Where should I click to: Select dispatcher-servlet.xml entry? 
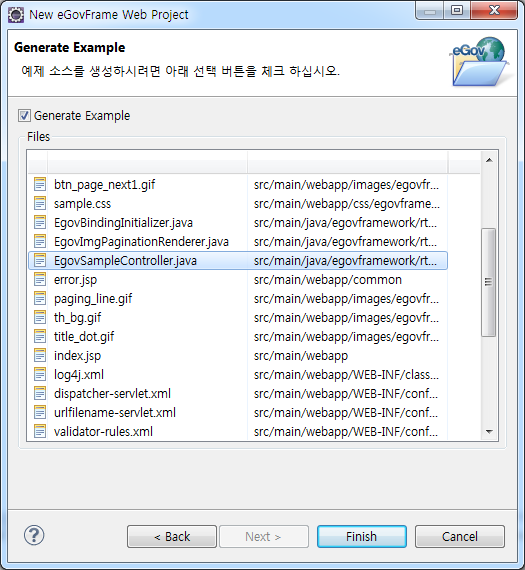(238, 393)
